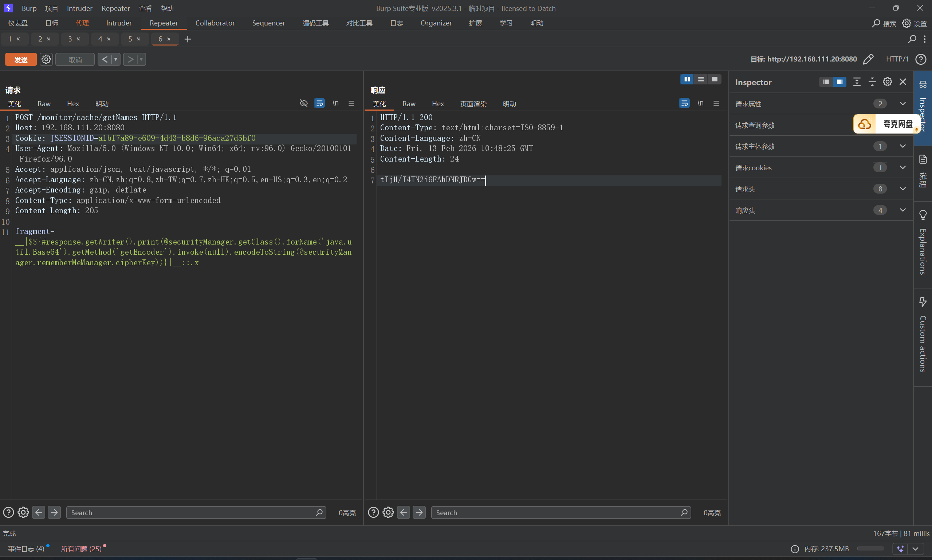Click the orange Send (发送) button

tap(21, 60)
